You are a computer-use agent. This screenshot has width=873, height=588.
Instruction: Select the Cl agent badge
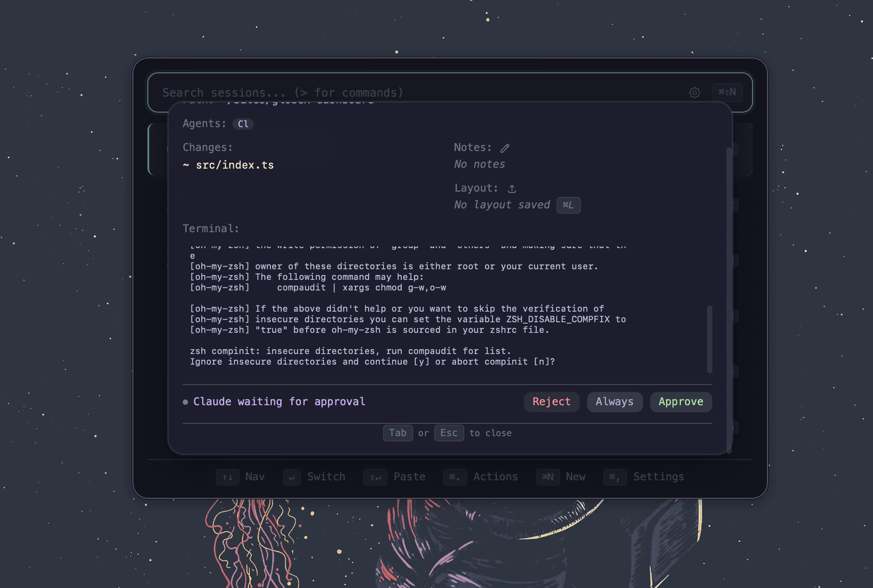tap(243, 124)
